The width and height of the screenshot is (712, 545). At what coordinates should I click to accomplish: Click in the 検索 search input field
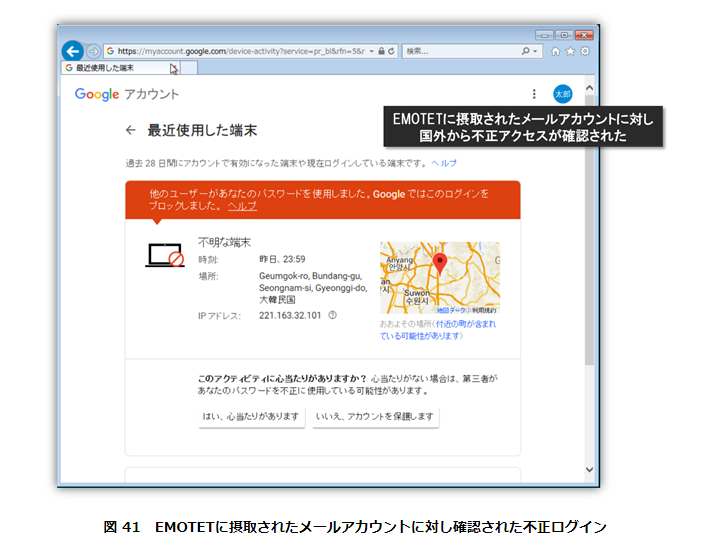460,50
